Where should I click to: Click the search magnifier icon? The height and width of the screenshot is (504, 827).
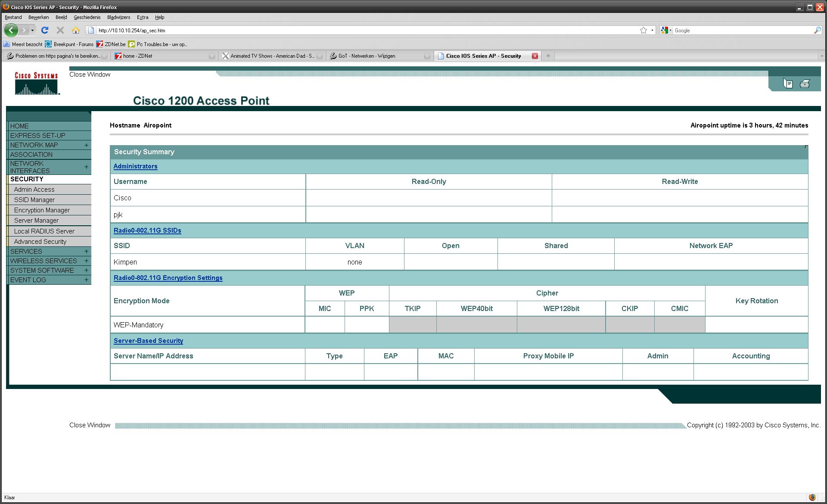click(817, 30)
